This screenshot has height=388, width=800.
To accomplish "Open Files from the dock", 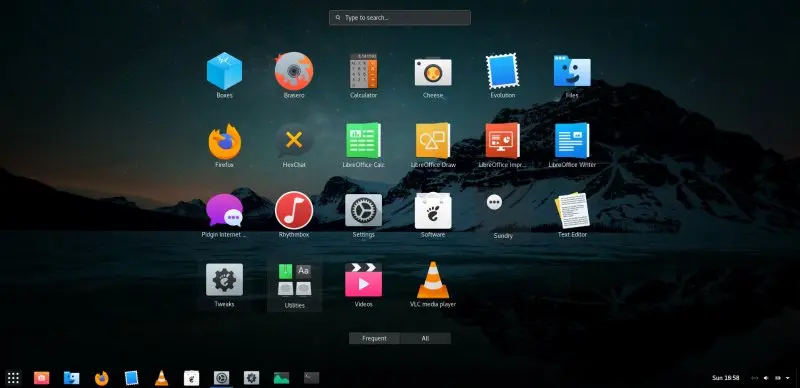I will (x=71, y=378).
